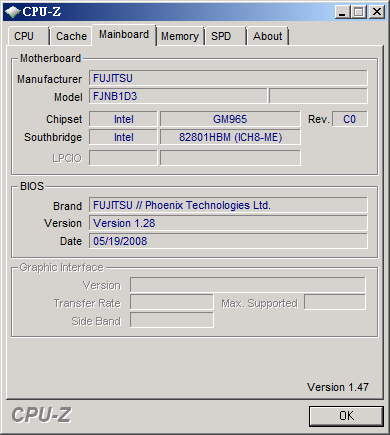Click the Motherboard group heading
The height and width of the screenshot is (435, 390).
(x=50, y=58)
